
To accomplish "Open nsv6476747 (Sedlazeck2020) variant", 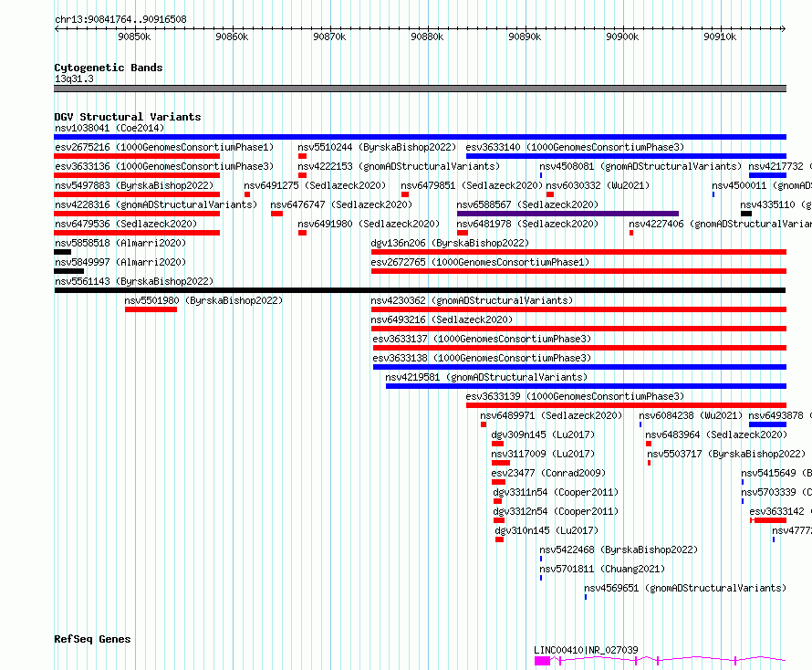I will click(341, 204).
